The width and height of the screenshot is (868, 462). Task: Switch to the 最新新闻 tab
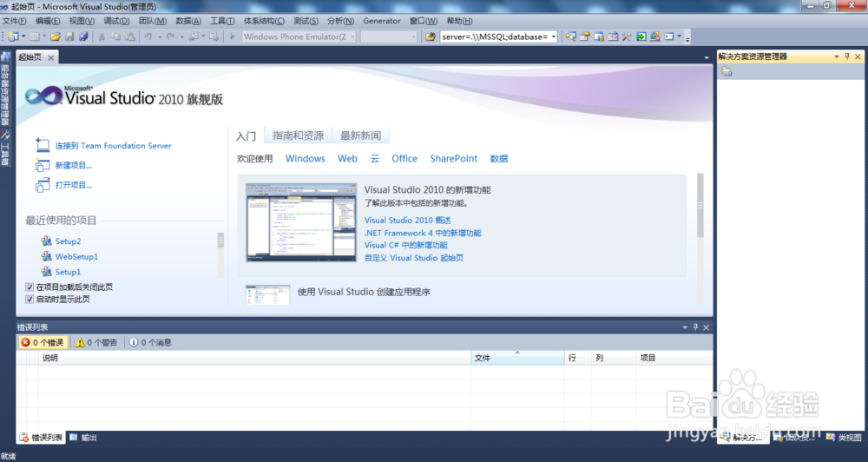click(360, 135)
